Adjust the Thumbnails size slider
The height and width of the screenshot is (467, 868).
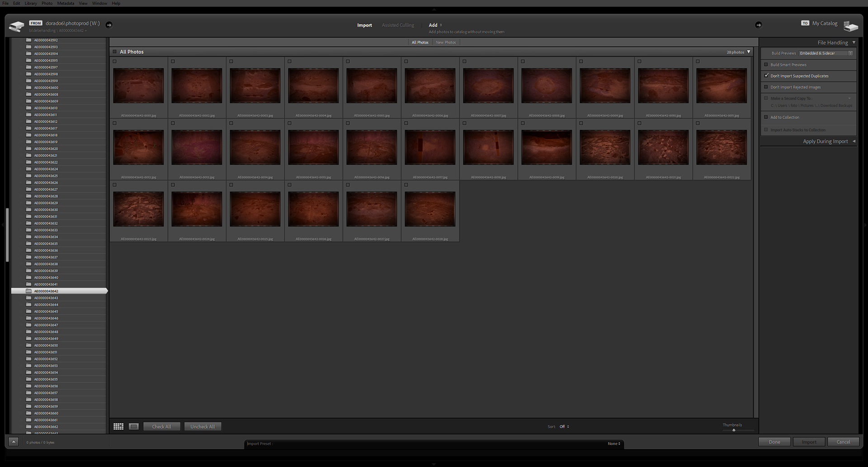tap(734, 430)
